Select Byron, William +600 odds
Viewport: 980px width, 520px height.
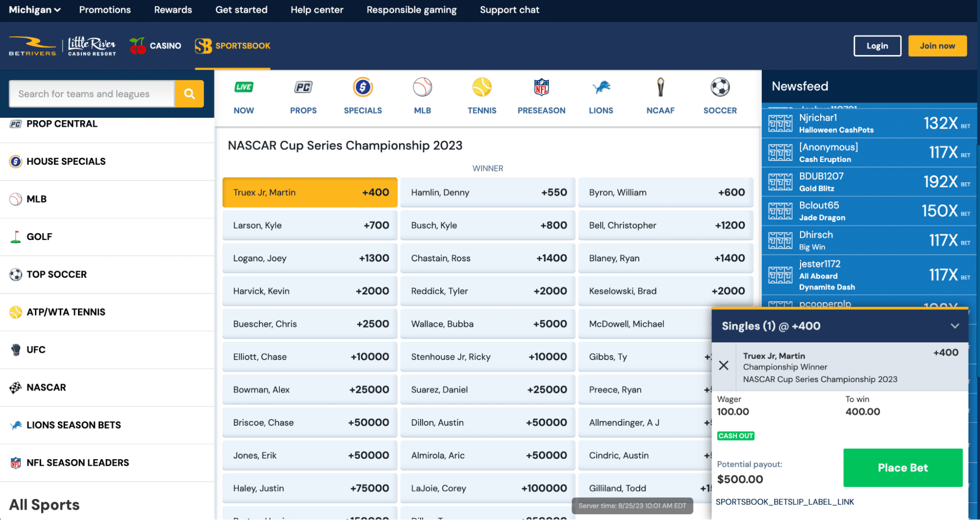pos(666,192)
